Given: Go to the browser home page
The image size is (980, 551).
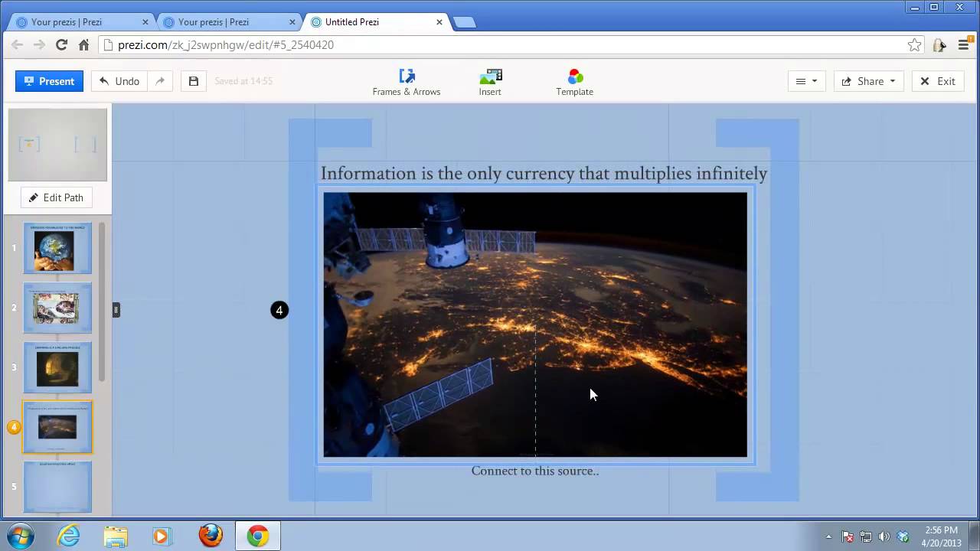Looking at the screenshot, I should 83,45.
